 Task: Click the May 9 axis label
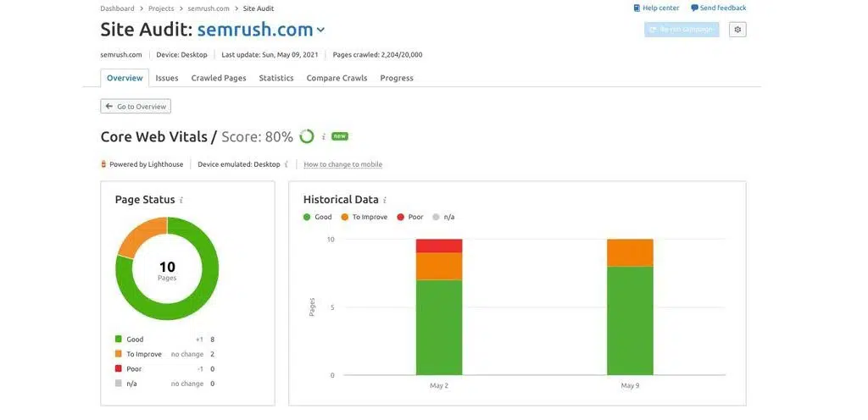[630, 386]
